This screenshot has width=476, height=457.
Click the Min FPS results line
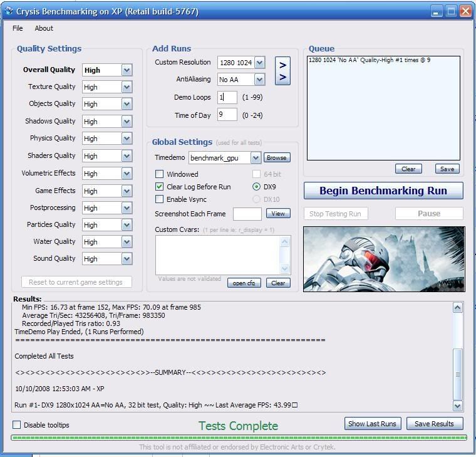point(111,307)
